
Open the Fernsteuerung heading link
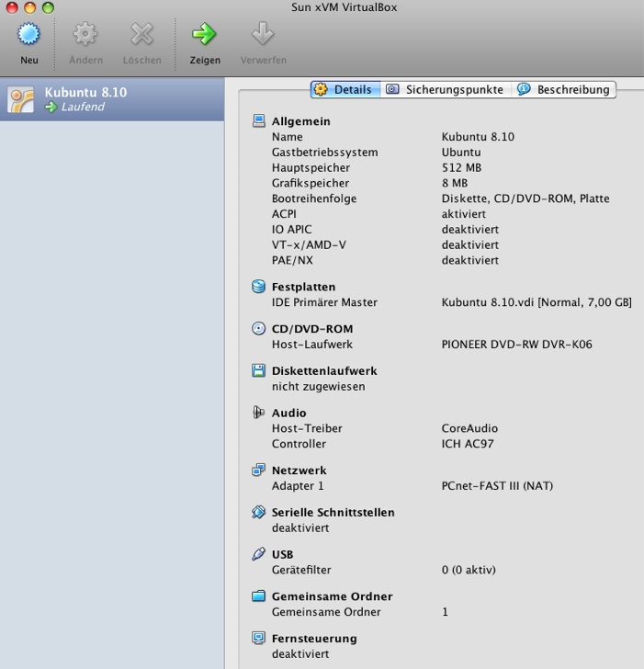click(x=314, y=639)
